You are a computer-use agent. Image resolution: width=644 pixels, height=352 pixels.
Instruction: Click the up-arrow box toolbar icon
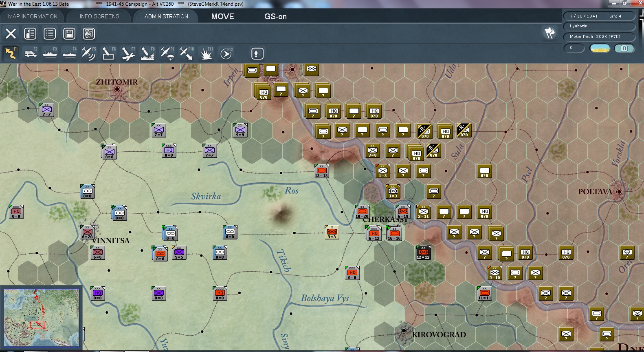point(257,53)
